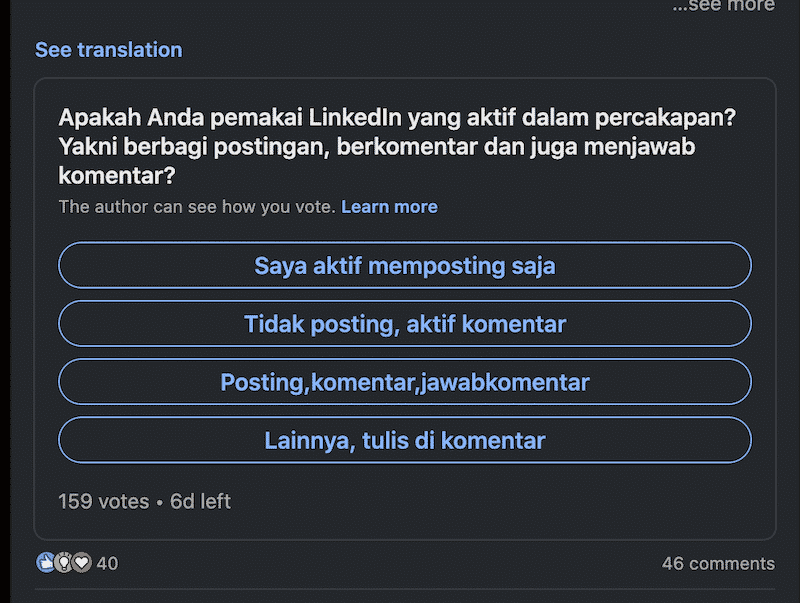Click 'See translation' link
Viewport: 800px width, 603px height.
click(x=108, y=49)
